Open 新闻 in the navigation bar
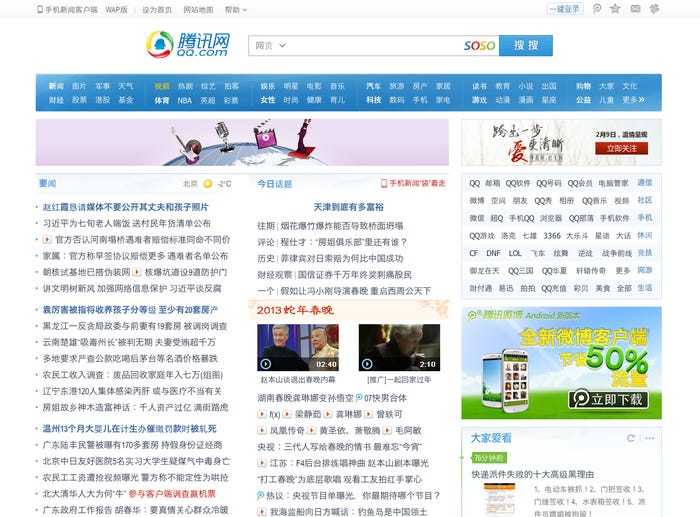The height and width of the screenshot is (517, 700). (x=56, y=86)
